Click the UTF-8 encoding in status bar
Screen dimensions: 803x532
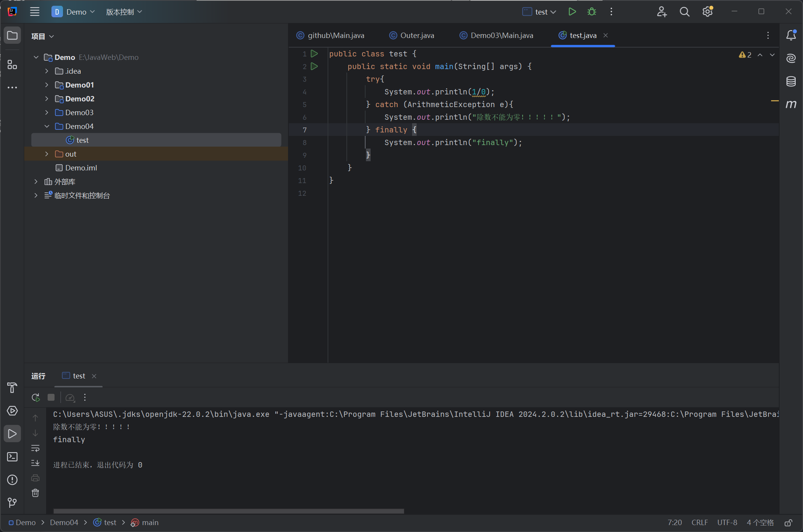[x=727, y=523]
